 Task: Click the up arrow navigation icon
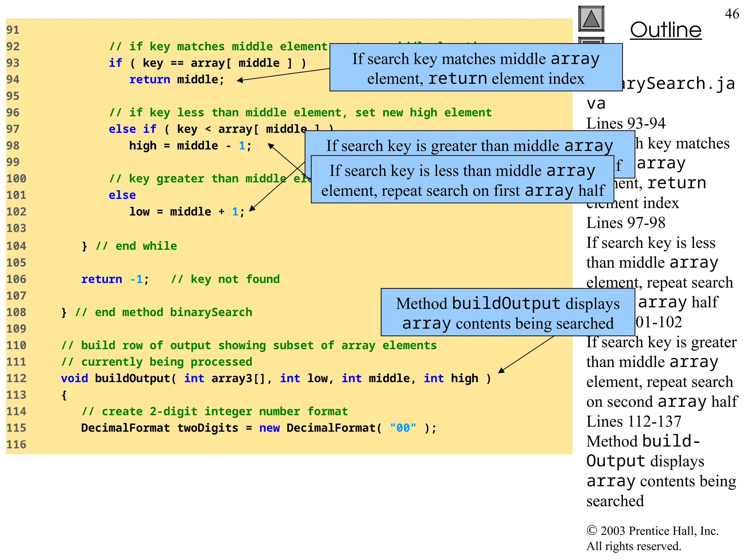point(591,19)
